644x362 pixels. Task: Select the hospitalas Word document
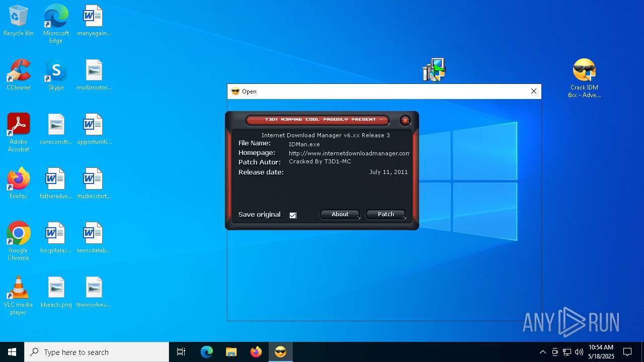coord(56,238)
